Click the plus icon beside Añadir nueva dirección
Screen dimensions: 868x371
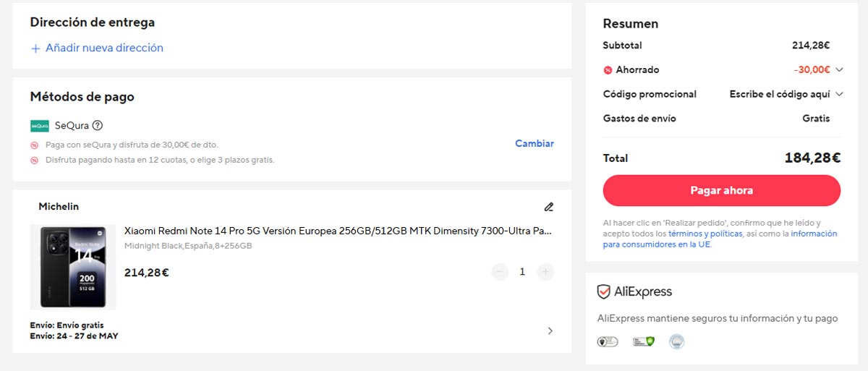35,48
